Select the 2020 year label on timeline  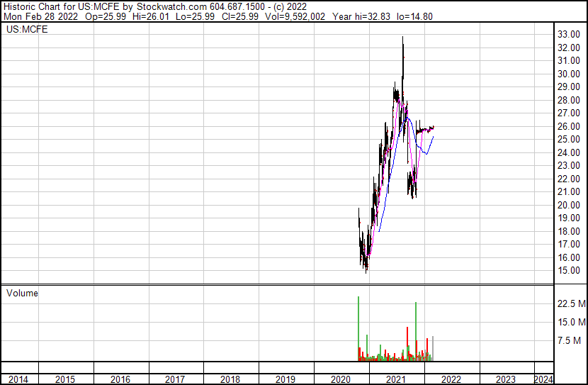point(341,379)
